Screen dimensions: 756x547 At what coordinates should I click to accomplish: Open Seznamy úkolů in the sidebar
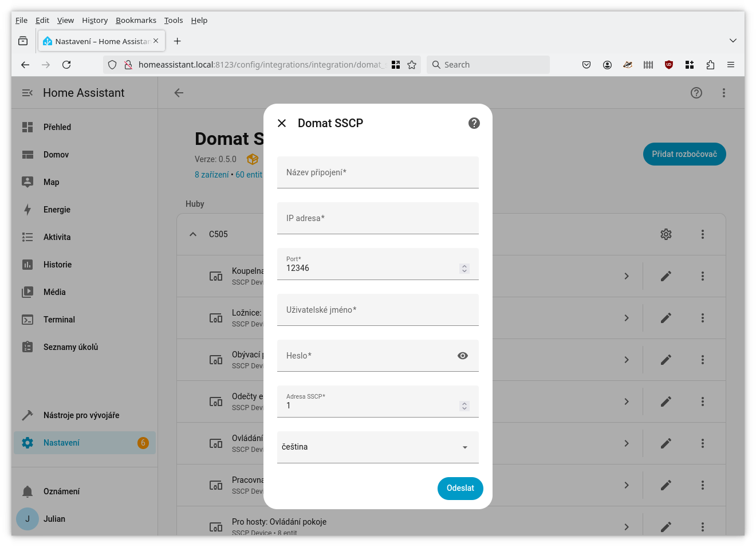(x=85, y=347)
